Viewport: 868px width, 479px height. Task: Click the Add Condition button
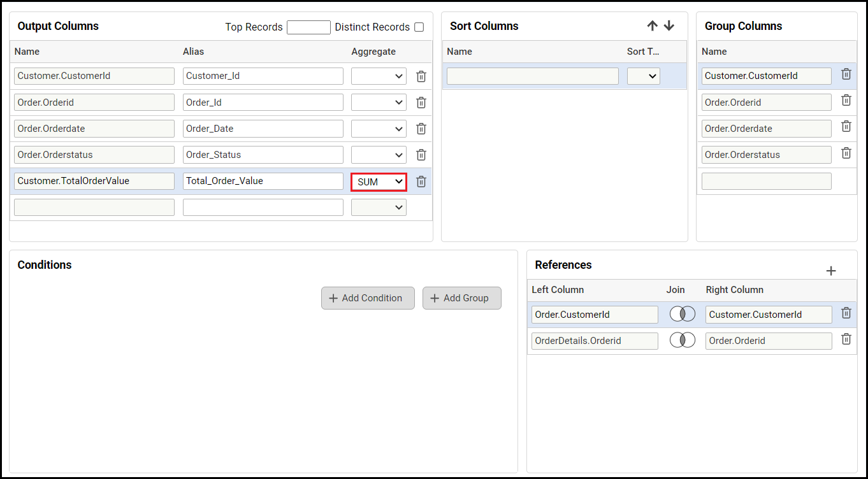(x=368, y=298)
